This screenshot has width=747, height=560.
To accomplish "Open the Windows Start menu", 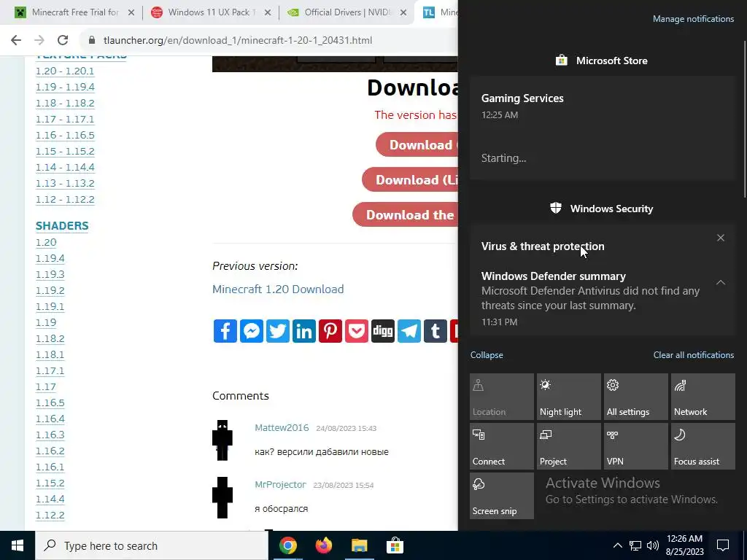I will (18, 545).
